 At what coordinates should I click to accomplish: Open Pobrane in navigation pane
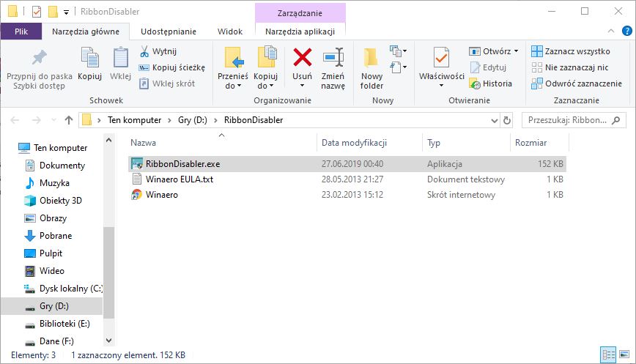click(x=56, y=236)
